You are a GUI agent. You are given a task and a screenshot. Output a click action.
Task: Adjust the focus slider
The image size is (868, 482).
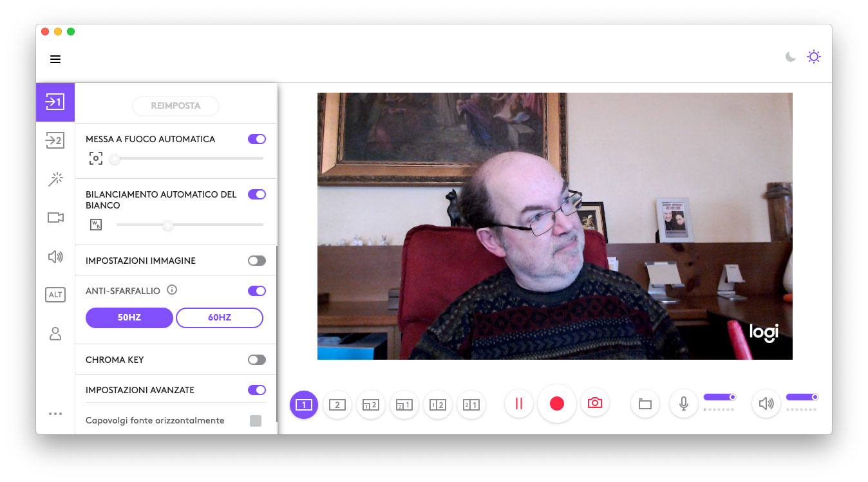pyautogui.click(x=187, y=158)
